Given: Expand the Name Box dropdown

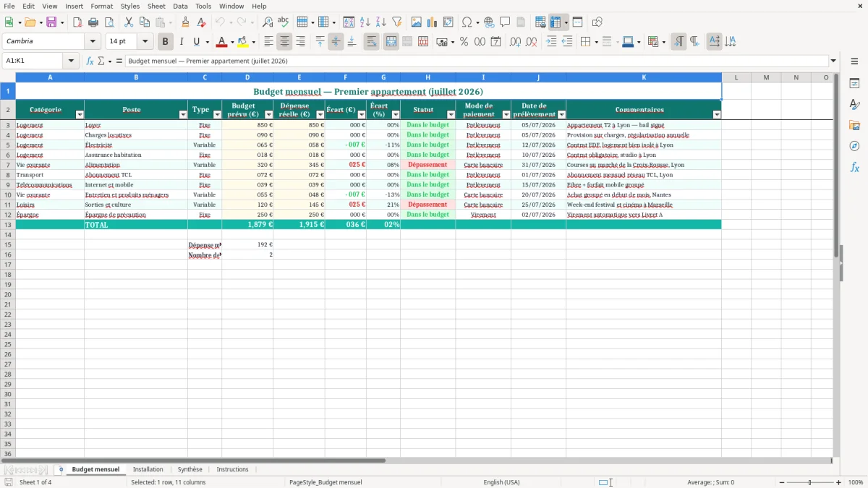Looking at the screenshot, I should pyautogui.click(x=71, y=61).
